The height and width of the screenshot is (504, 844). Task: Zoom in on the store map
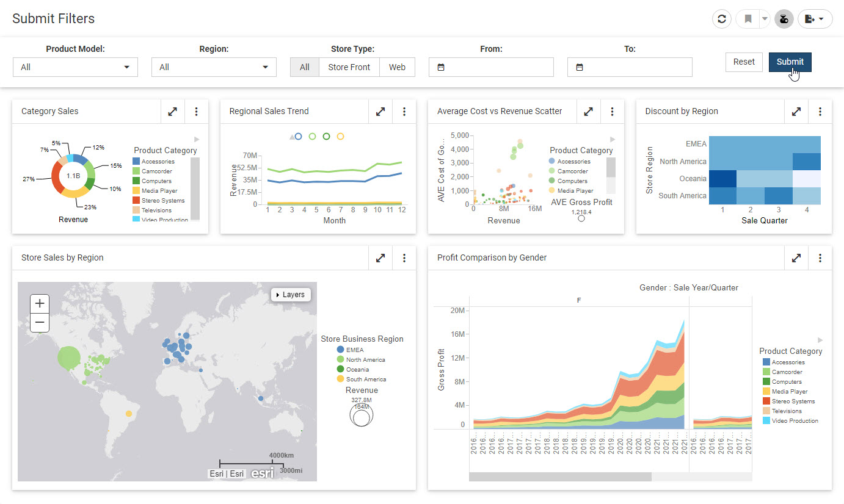point(40,303)
